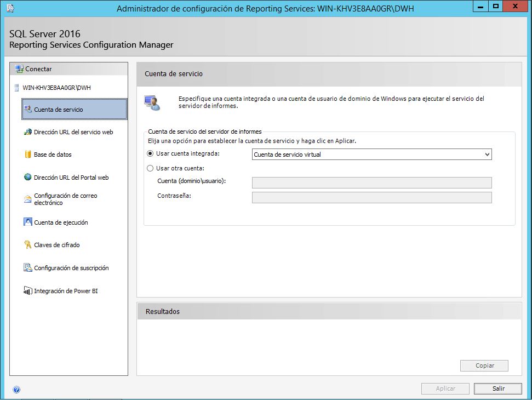
Task: Click the help question mark icon
Action: tap(16, 389)
